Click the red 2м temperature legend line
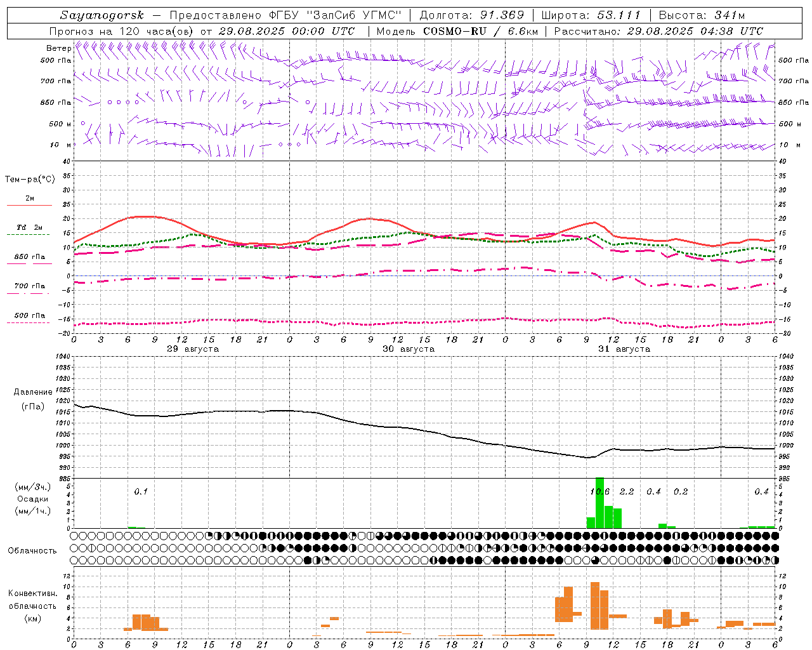 coord(29,205)
